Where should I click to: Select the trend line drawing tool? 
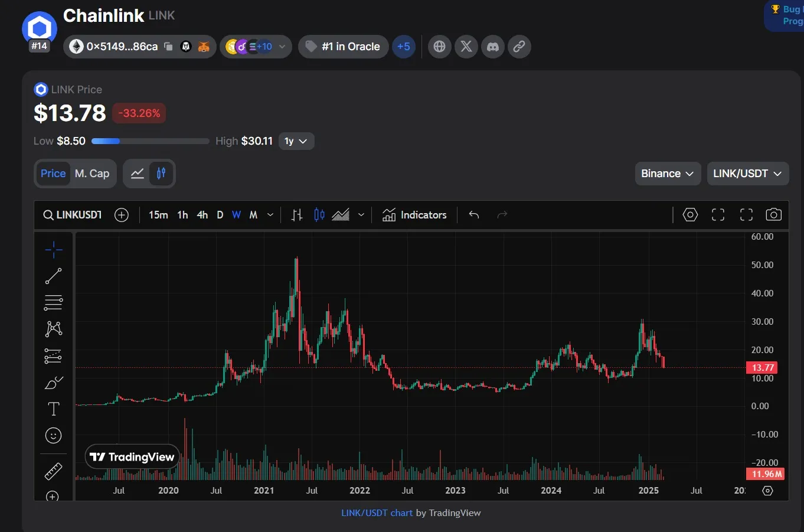(53, 276)
